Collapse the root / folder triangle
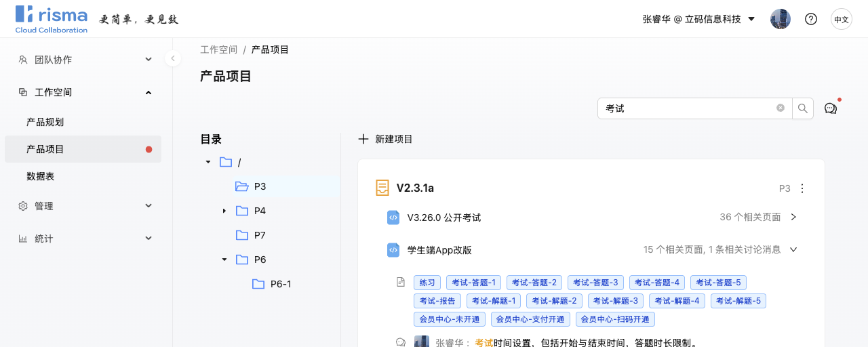 pyautogui.click(x=208, y=162)
